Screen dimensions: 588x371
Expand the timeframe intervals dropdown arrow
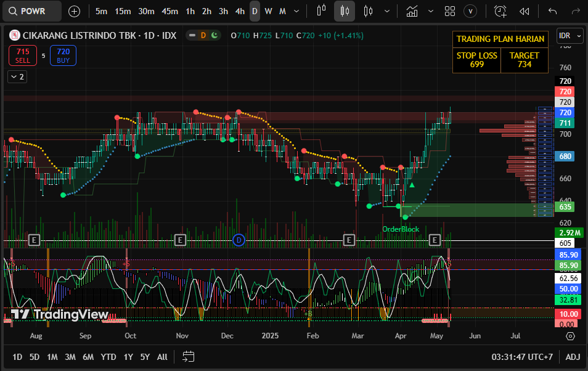(298, 11)
